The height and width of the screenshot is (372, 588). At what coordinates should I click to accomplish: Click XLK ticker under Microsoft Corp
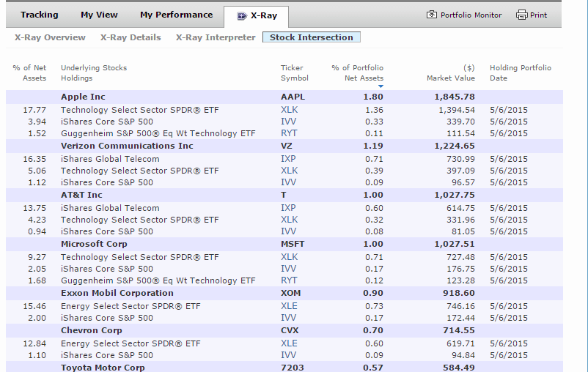click(289, 257)
